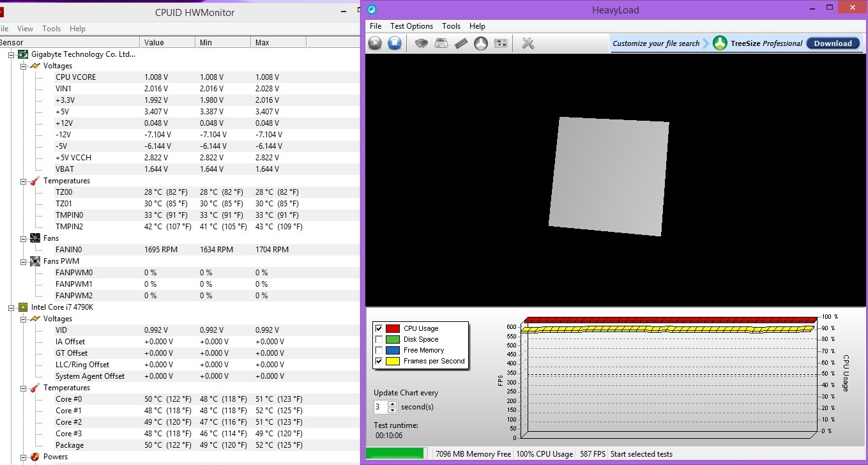Open the Test Options menu
This screenshot has width=868, height=465.
click(411, 26)
